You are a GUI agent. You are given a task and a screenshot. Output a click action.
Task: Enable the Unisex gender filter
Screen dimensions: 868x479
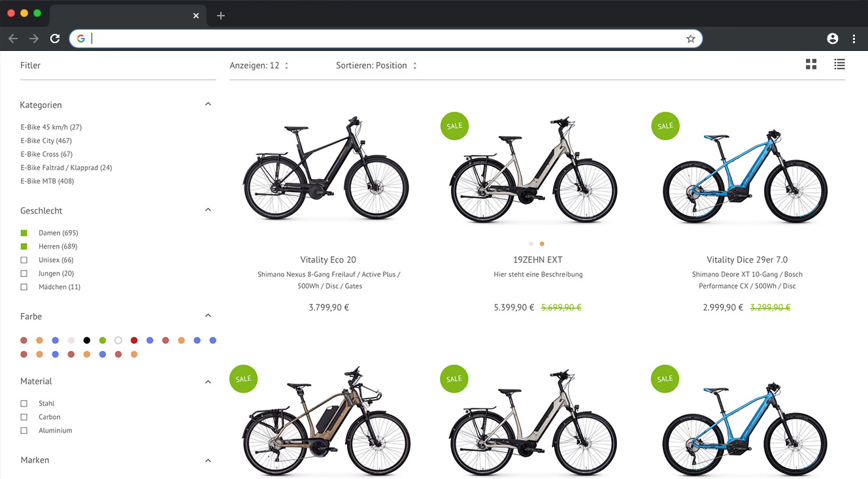tap(24, 260)
